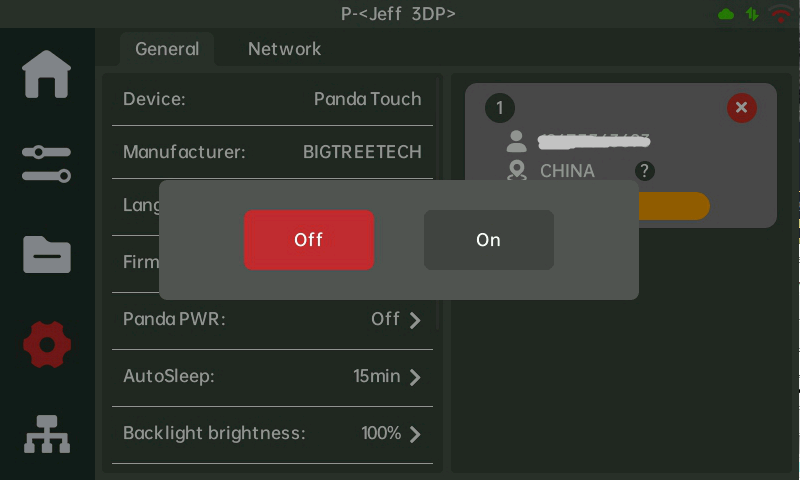Click the CHINA region label
Viewport: 800px width, 480px height.
click(567, 171)
